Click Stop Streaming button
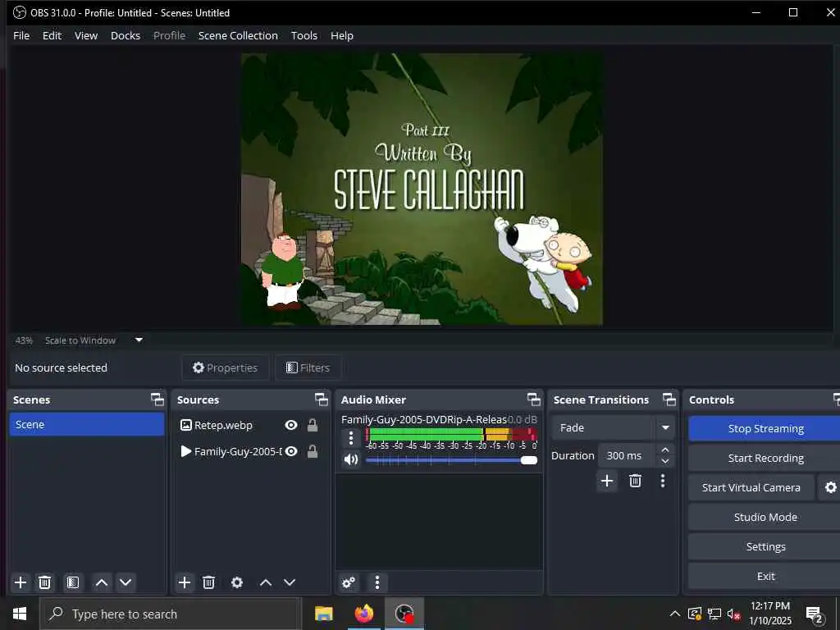 click(765, 428)
